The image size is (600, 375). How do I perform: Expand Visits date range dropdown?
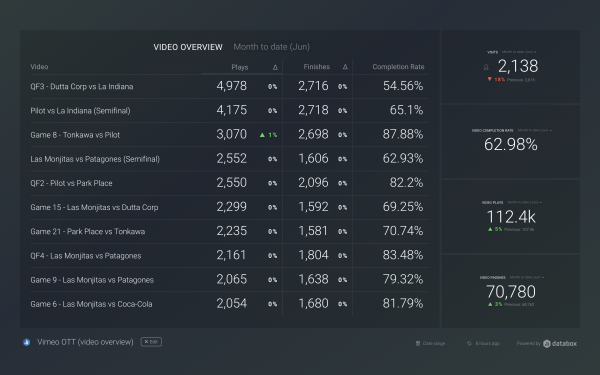pyautogui.click(x=519, y=52)
